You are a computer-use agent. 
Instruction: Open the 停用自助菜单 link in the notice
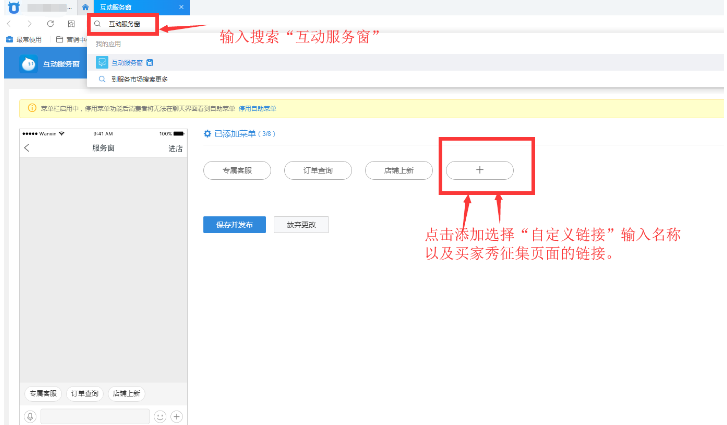pos(257,108)
